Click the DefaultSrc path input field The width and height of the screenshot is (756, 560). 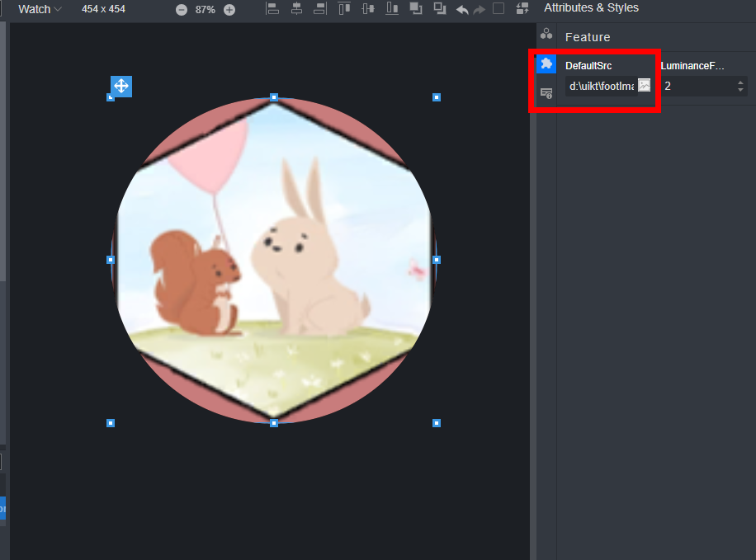(x=601, y=86)
